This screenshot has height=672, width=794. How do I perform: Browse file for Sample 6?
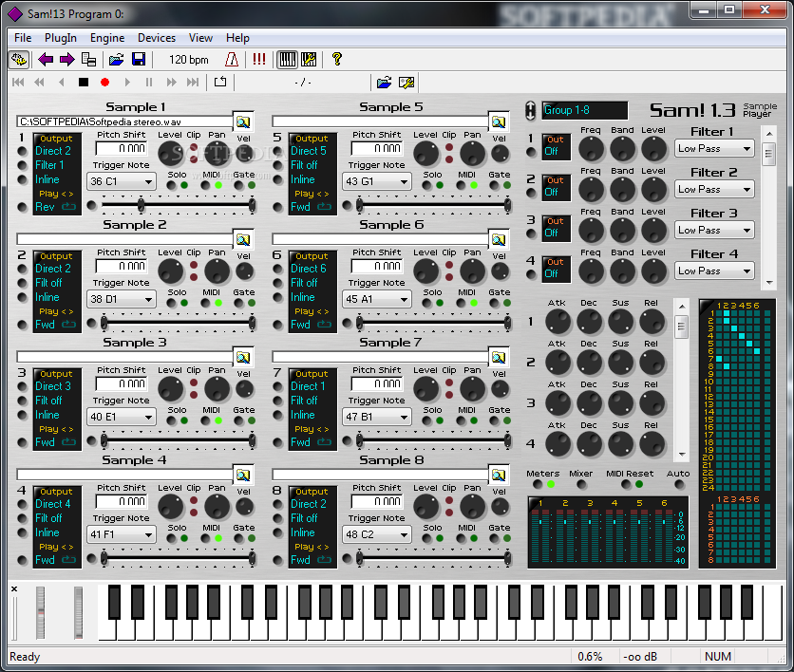pos(499,239)
